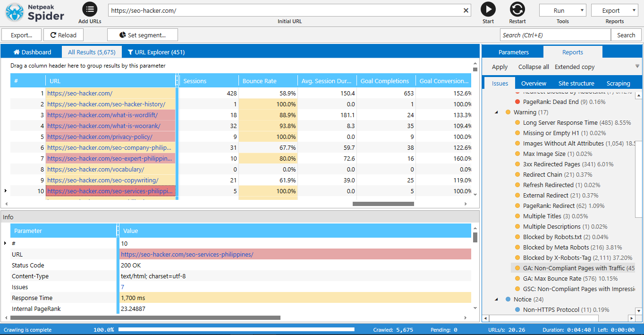Open the URL Explorer filter tab

coord(156,52)
